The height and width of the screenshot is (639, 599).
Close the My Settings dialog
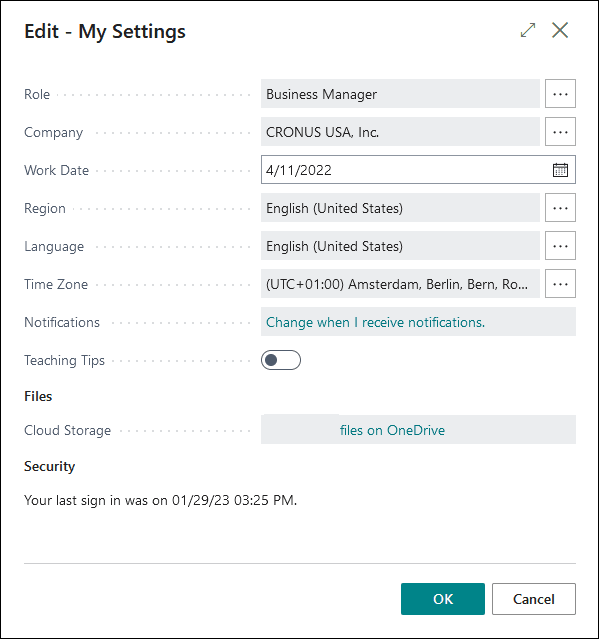coord(560,30)
